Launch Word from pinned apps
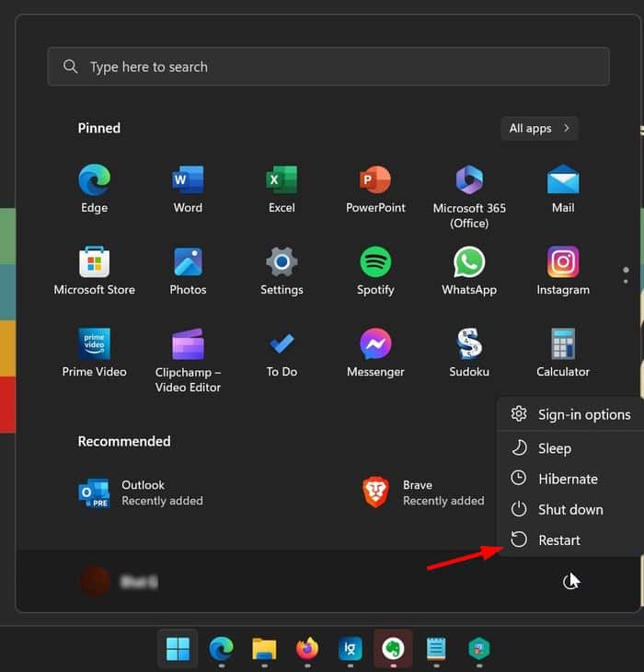 click(188, 189)
